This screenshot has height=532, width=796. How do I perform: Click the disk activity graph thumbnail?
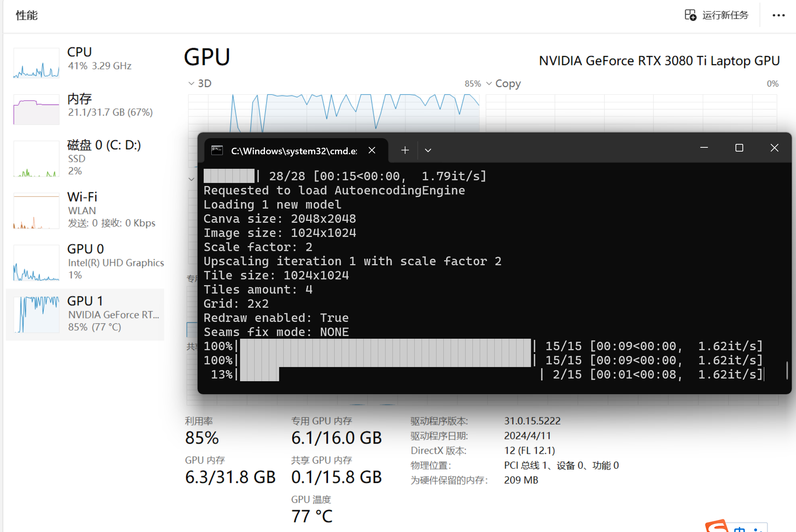[36, 158]
